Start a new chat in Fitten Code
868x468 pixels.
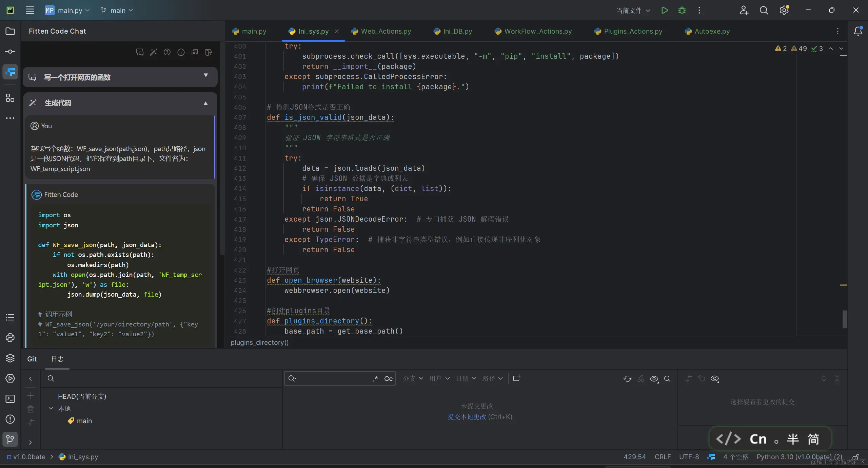click(140, 52)
